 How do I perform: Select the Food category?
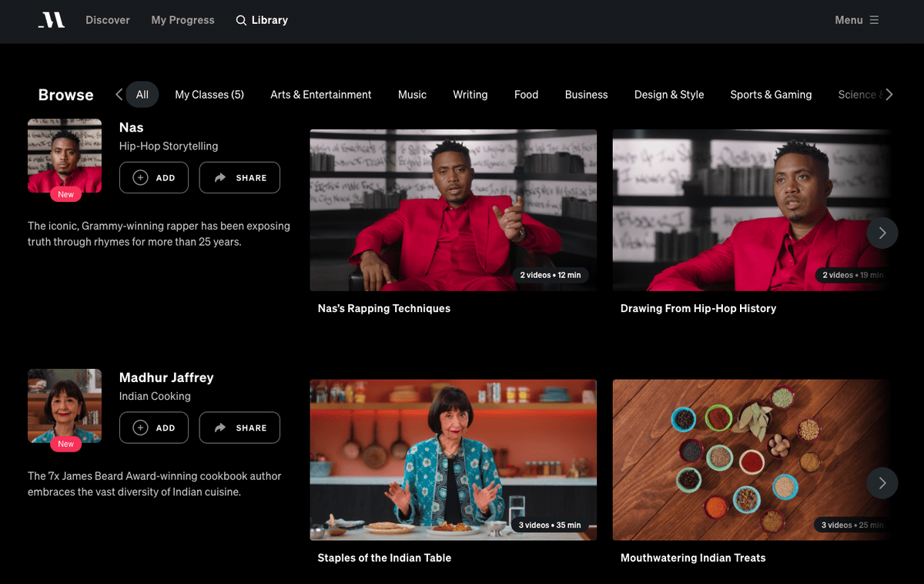click(x=526, y=95)
